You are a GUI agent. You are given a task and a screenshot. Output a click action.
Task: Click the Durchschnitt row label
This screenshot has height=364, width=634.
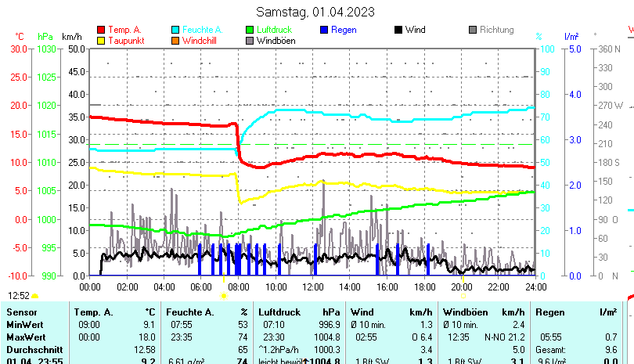pyautogui.click(x=33, y=348)
